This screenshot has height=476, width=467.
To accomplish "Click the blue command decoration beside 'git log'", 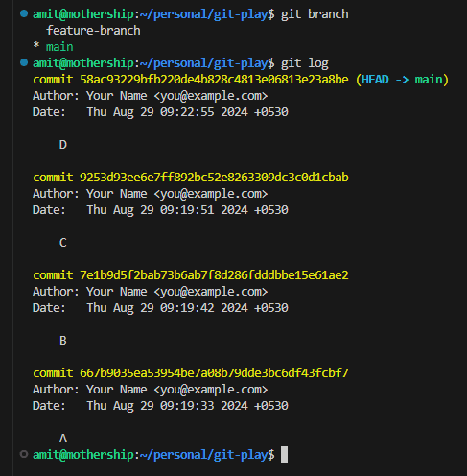I will click(x=24, y=62).
